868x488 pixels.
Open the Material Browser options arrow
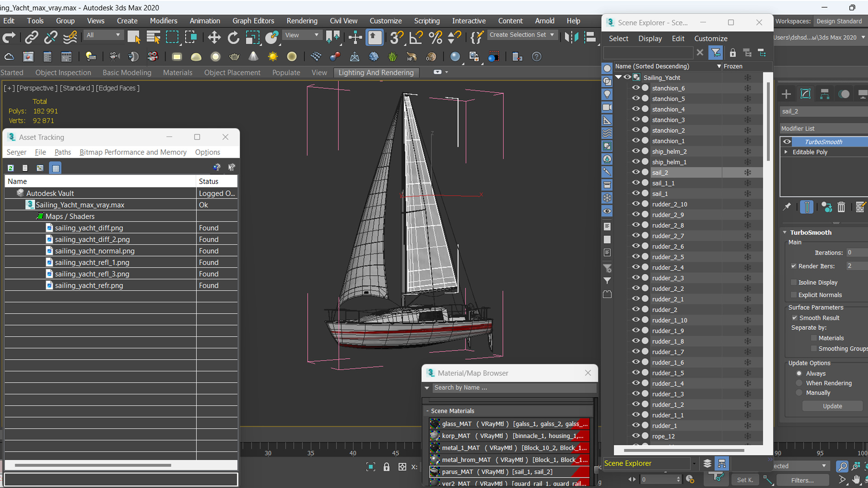(427, 388)
